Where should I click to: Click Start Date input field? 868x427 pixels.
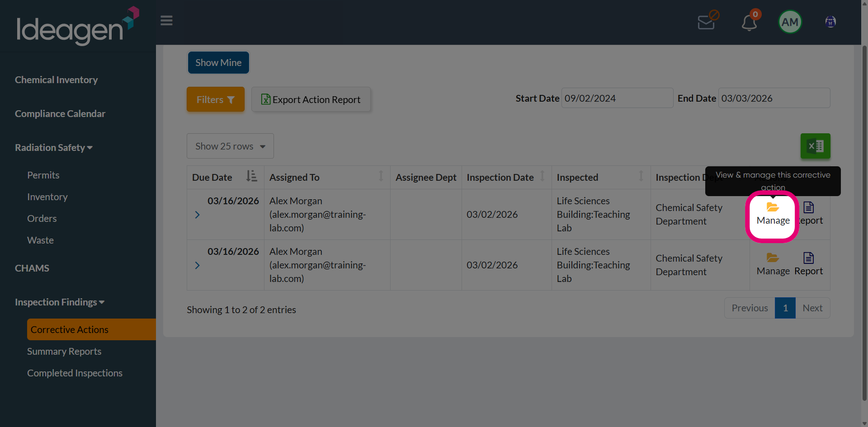617,98
